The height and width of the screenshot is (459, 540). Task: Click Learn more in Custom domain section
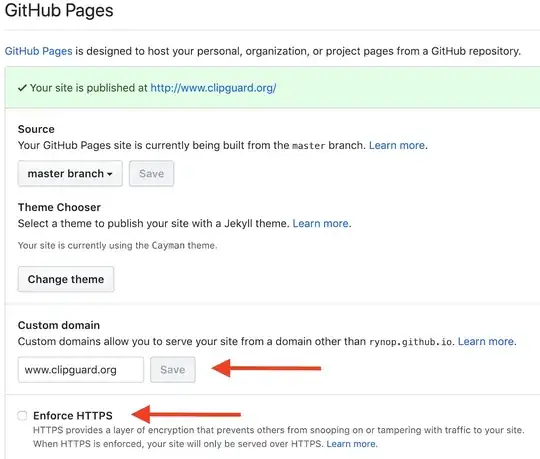[486, 342]
